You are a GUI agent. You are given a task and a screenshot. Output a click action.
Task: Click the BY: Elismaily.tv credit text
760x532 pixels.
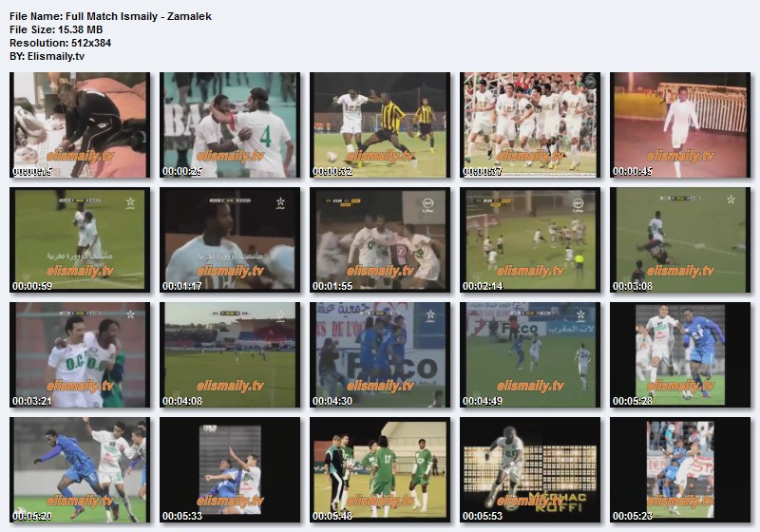pyautogui.click(x=47, y=56)
